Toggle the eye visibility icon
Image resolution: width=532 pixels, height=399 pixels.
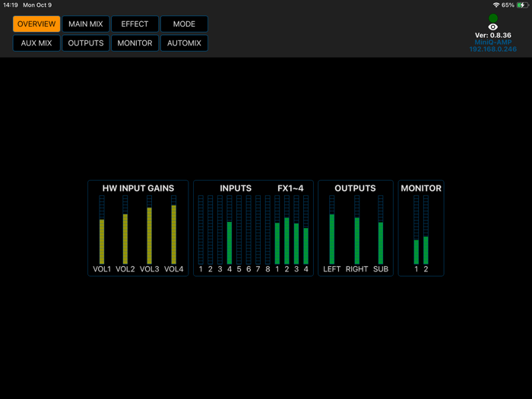(x=493, y=27)
